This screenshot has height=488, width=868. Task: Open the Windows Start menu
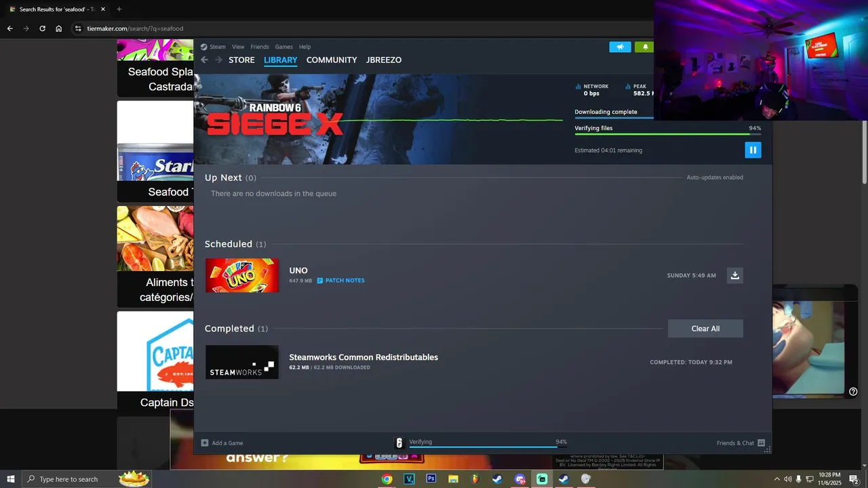tap(11, 479)
